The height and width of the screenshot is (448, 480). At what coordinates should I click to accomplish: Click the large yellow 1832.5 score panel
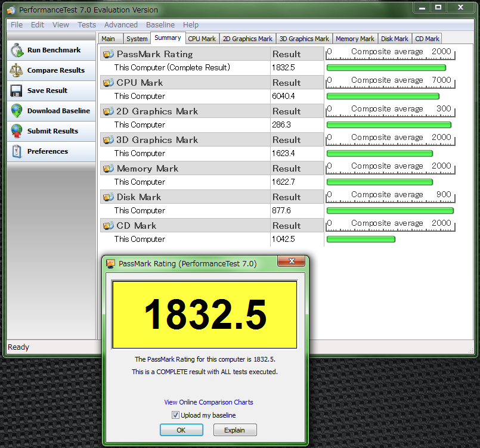point(205,315)
